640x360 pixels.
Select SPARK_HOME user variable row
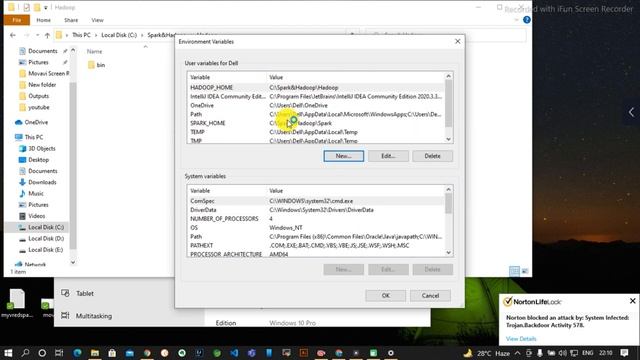point(316,123)
